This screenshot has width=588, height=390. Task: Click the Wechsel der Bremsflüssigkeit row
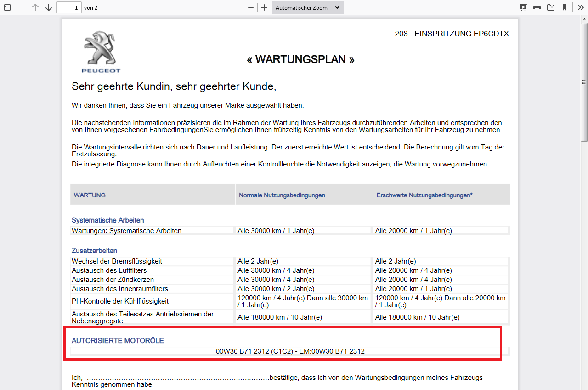pos(117,261)
